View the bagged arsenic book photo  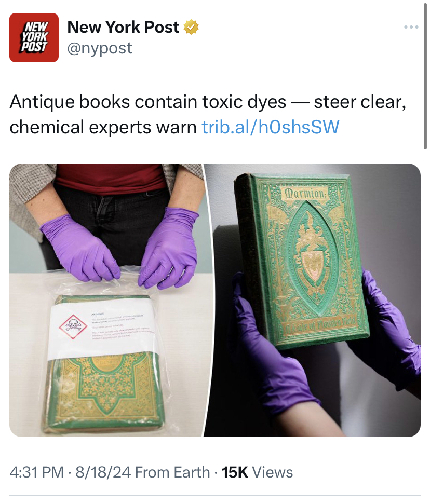click(x=106, y=300)
